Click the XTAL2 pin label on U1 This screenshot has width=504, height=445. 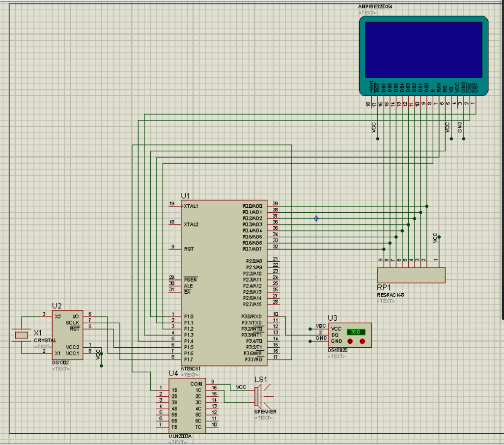[191, 224]
